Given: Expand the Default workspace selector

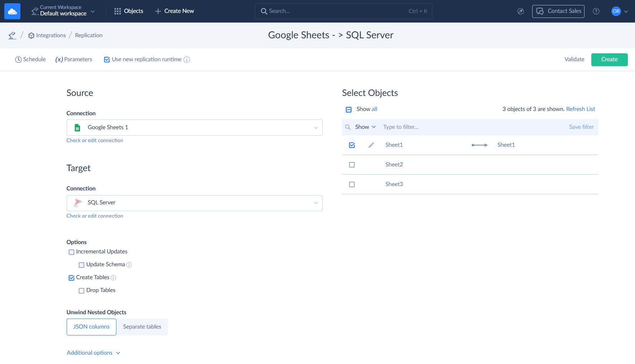Looking at the screenshot, I should pyautogui.click(x=63, y=11).
